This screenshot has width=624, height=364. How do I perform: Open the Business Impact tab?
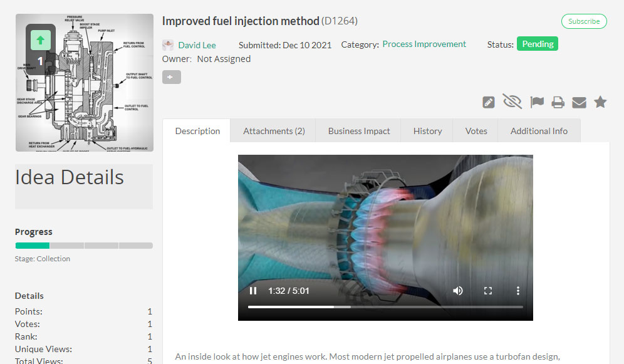pyautogui.click(x=359, y=131)
